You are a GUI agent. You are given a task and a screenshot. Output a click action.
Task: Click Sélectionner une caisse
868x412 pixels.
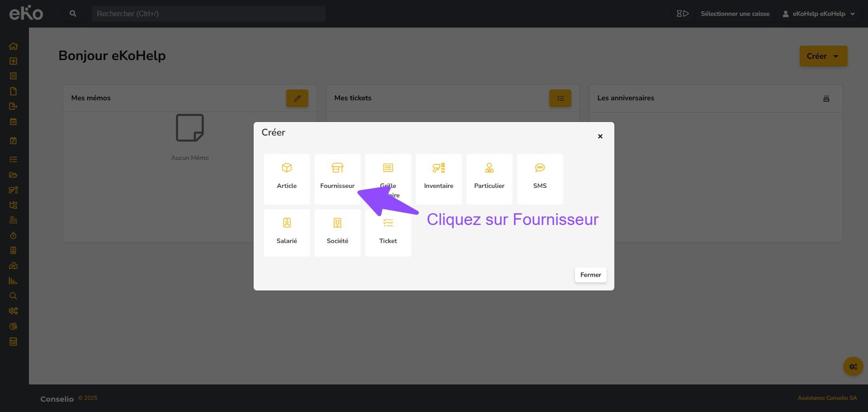(x=735, y=14)
